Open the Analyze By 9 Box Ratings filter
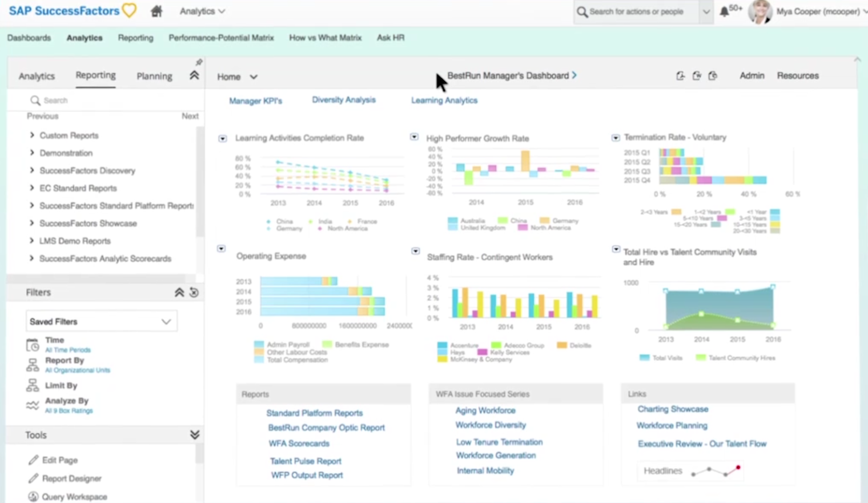The width and height of the screenshot is (868, 503). (x=67, y=405)
